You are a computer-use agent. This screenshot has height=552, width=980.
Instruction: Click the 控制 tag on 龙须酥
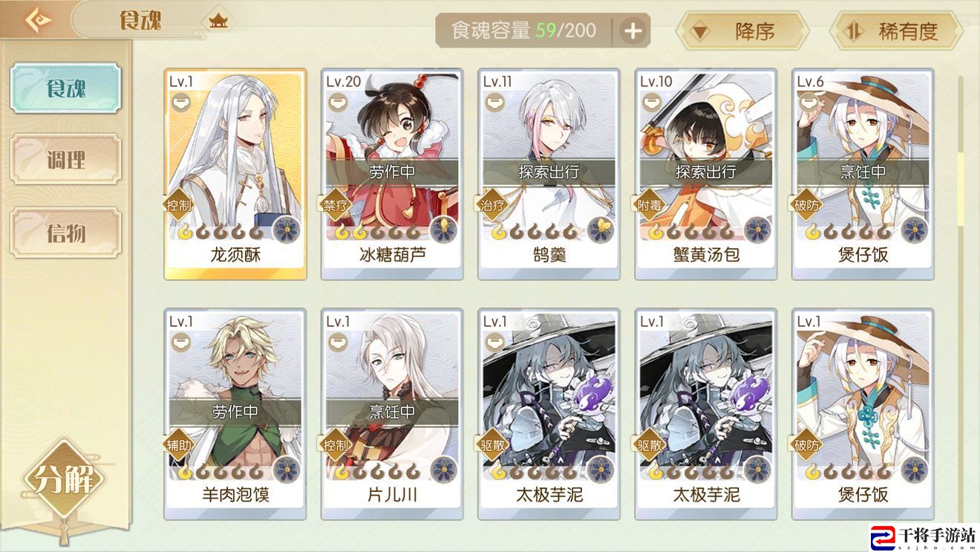180,205
